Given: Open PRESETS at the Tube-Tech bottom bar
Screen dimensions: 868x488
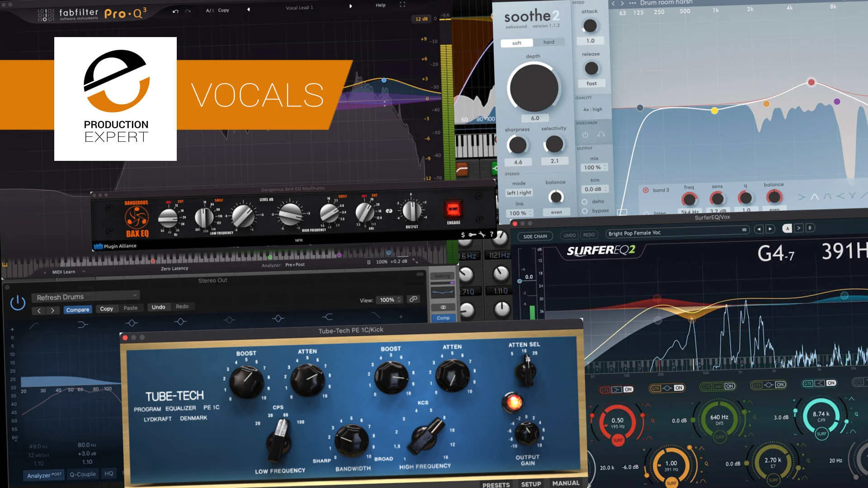Looking at the screenshot, I should pos(496,485).
